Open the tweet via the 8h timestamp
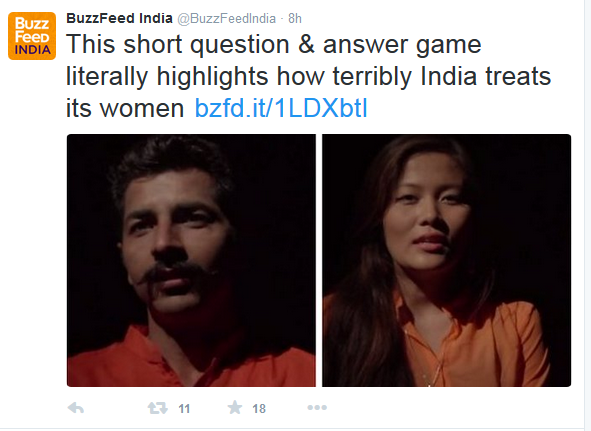The image size is (591, 431). click(295, 18)
